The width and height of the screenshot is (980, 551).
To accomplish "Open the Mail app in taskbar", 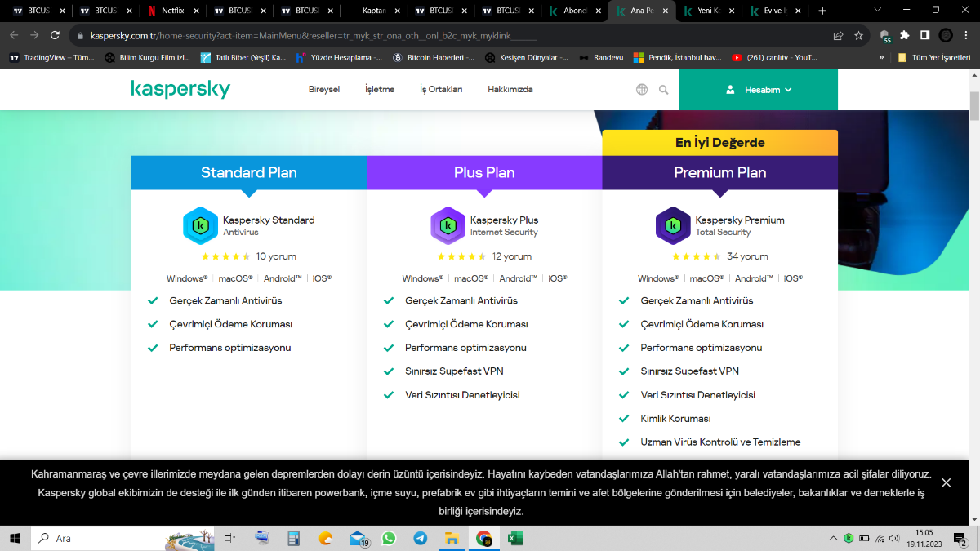I will pyautogui.click(x=358, y=539).
